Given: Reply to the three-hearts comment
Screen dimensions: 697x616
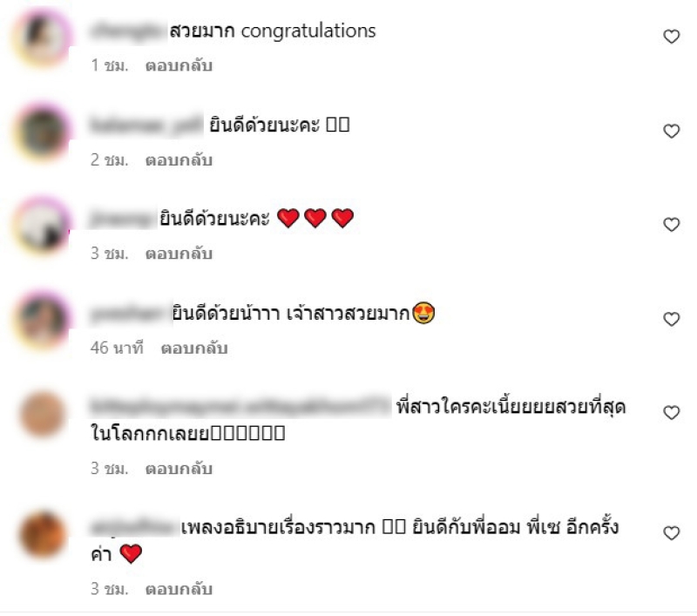Looking at the screenshot, I should click(179, 254).
